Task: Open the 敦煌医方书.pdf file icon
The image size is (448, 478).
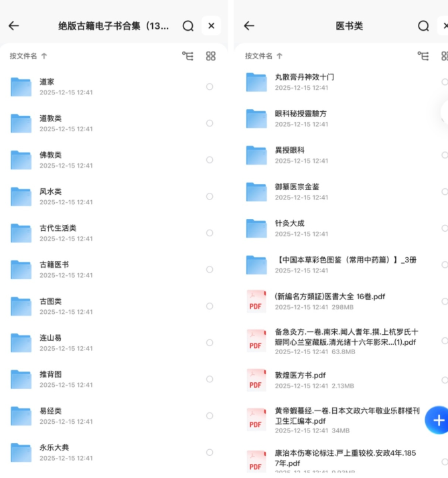Action: tap(256, 380)
